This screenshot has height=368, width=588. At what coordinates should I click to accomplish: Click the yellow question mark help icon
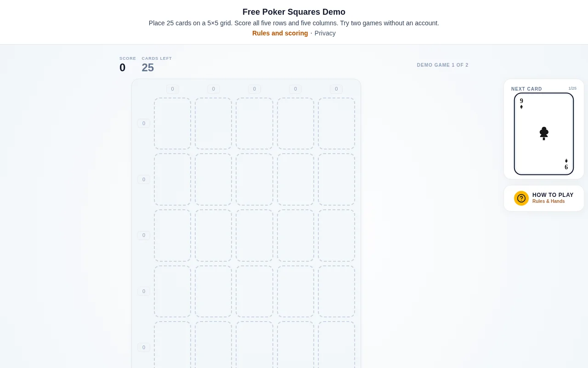click(x=521, y=198)
